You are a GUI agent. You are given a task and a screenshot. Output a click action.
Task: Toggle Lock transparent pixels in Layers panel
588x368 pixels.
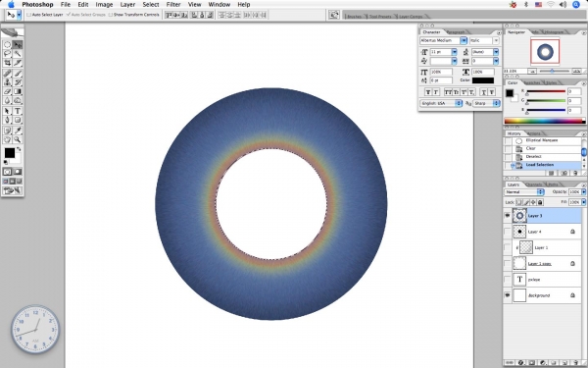tap(519, 202)
